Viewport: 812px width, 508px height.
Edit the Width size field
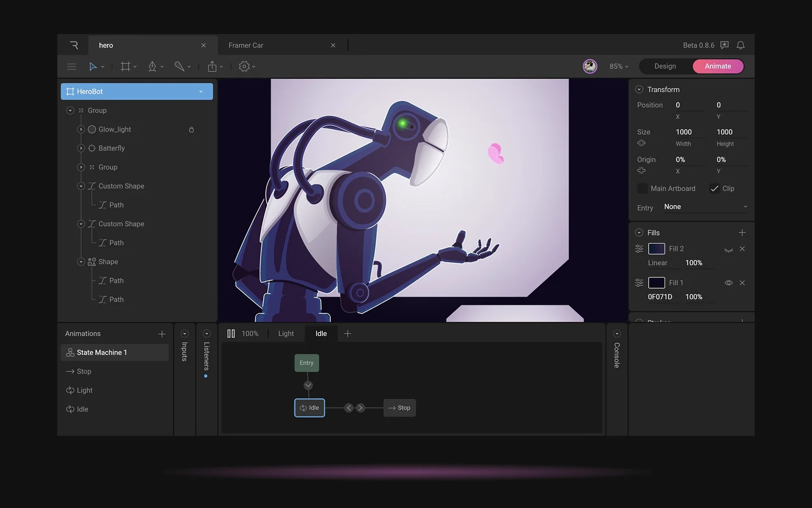point(690,132)
